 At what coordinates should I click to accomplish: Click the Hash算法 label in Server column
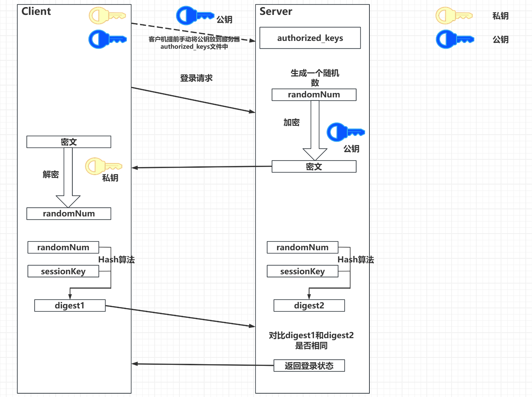pyautogui.click(x=356, y=260)
